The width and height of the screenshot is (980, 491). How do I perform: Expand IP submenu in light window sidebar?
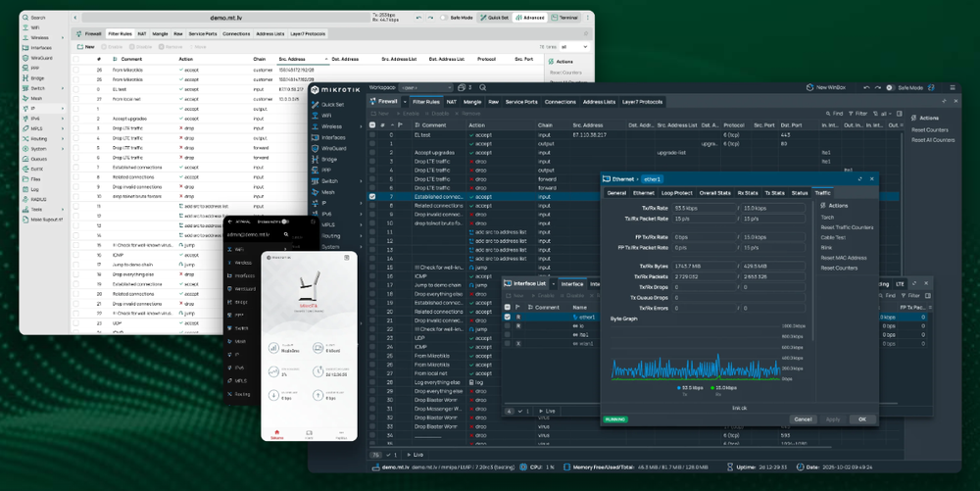63,109
